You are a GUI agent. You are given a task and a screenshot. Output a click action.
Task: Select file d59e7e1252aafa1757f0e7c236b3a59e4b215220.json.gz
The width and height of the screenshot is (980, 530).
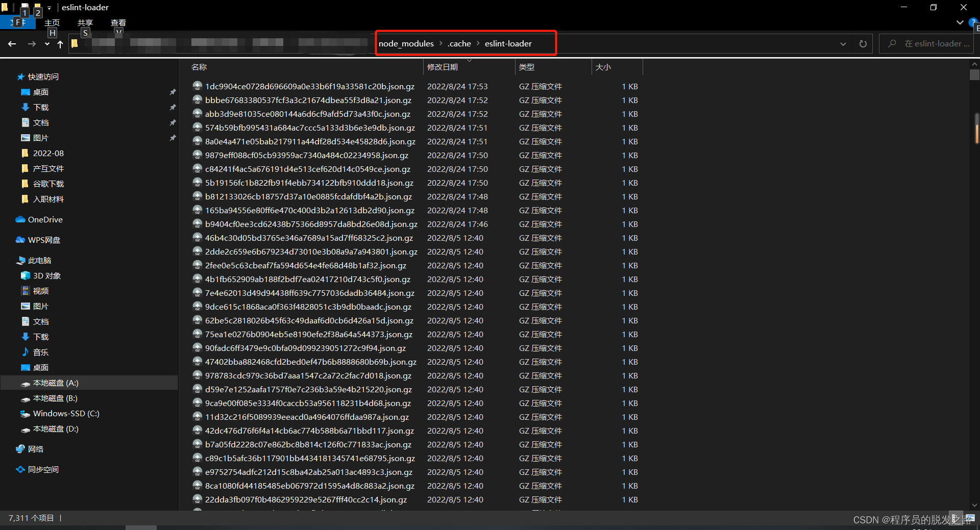[x=308, y=389]
